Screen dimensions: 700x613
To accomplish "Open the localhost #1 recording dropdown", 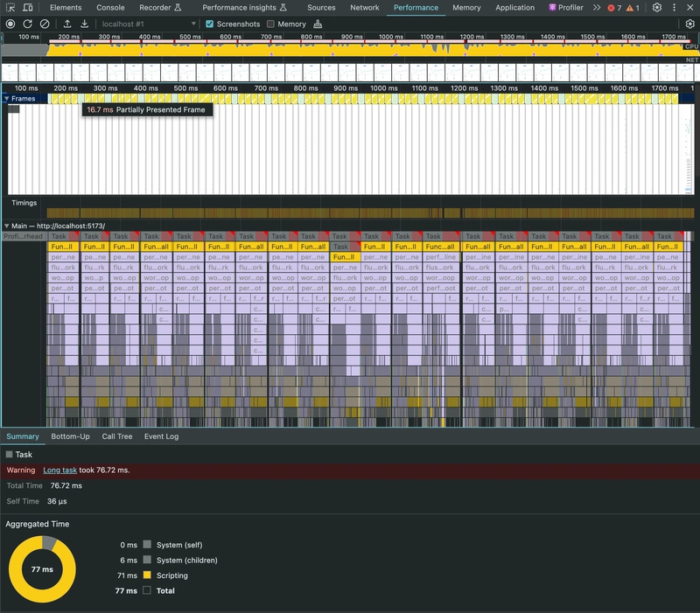I will click(x=149, y=24).
